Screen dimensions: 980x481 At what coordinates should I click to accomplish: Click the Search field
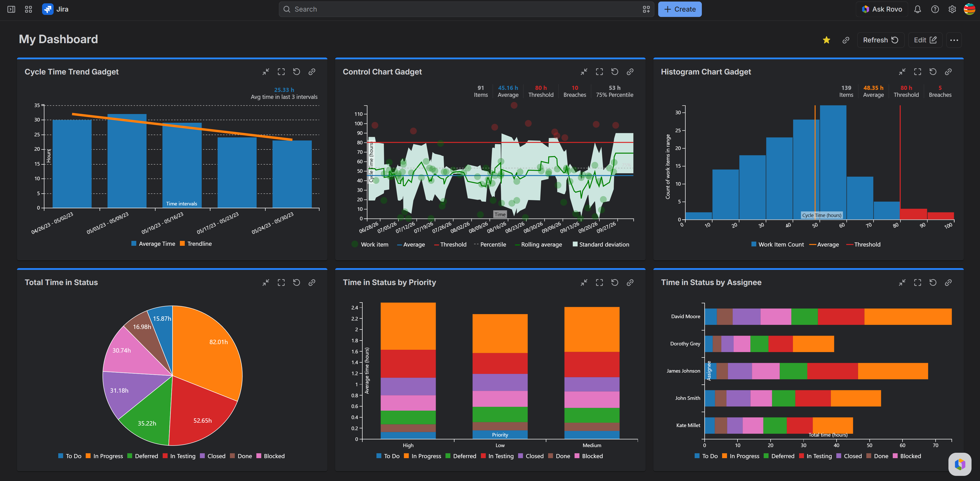[x=466, y=9]
